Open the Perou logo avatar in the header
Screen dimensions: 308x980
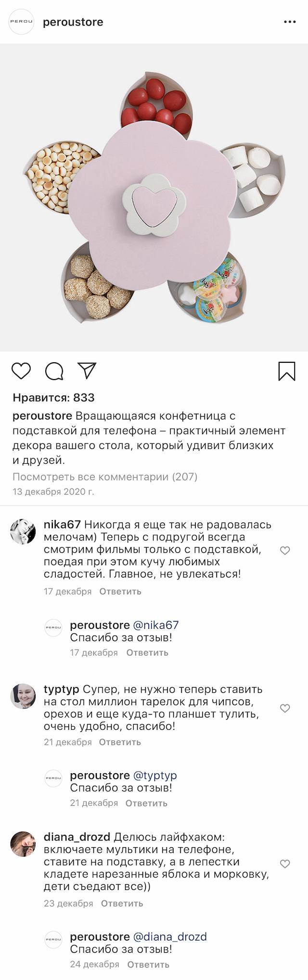click(22, 22)
